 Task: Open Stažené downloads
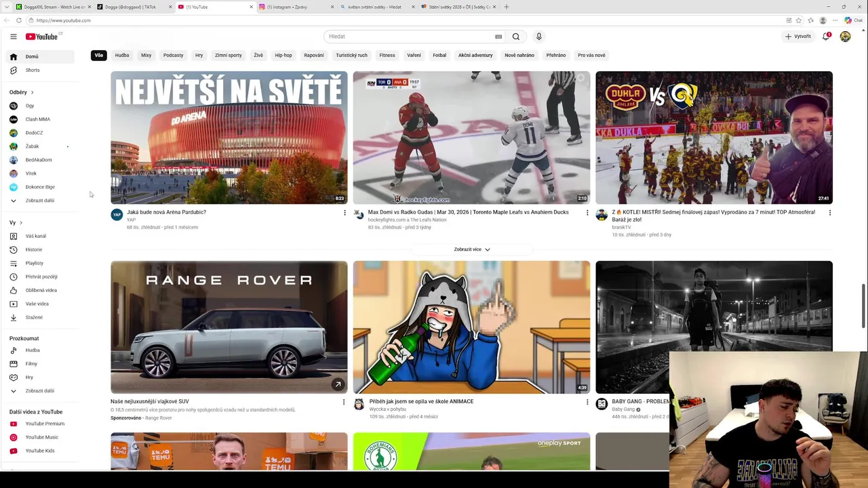point(39,317)
